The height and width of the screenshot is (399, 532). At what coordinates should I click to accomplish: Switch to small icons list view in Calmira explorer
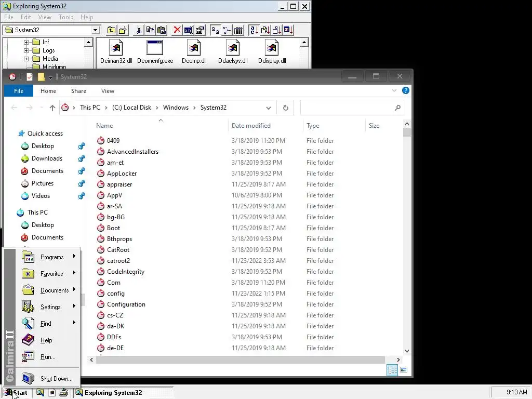227,30
